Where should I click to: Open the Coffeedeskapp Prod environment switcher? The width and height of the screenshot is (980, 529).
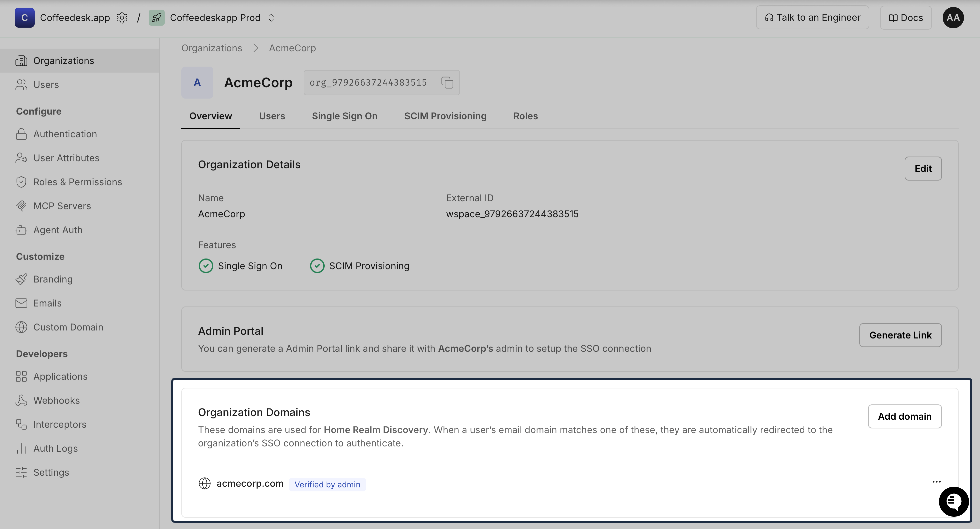pyautogui.click(x=271, y=18)
